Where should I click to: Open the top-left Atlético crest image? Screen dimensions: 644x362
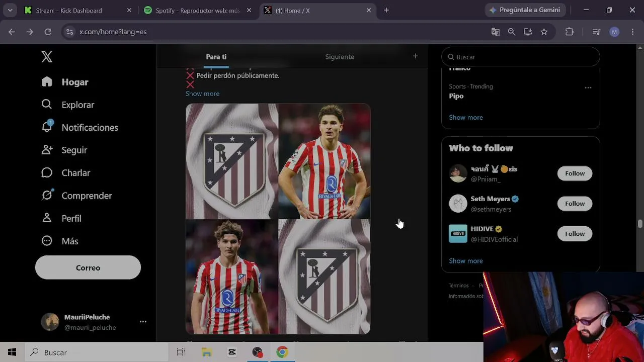(x=231, y=161)
